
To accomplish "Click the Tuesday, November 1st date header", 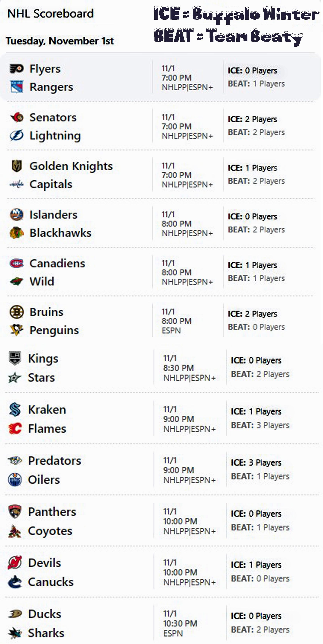I will click(x=60, y=41).
